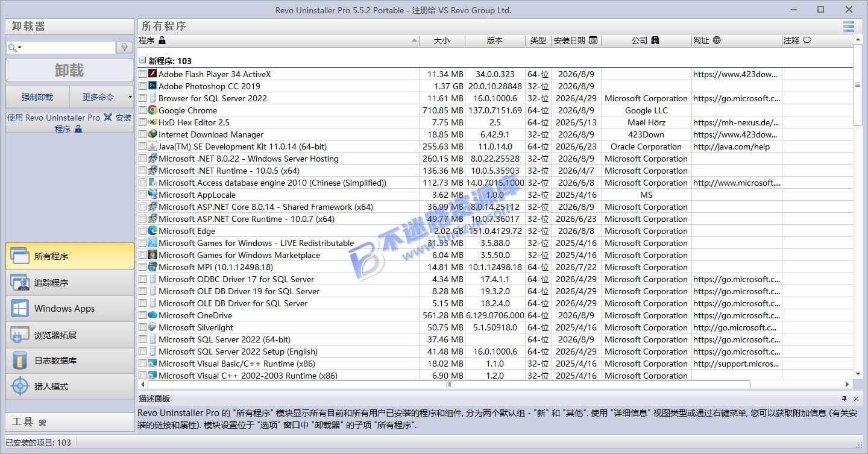Sort by the 大小 column header
This screenshot has height=454, width=868.
[x=442, y=40]
